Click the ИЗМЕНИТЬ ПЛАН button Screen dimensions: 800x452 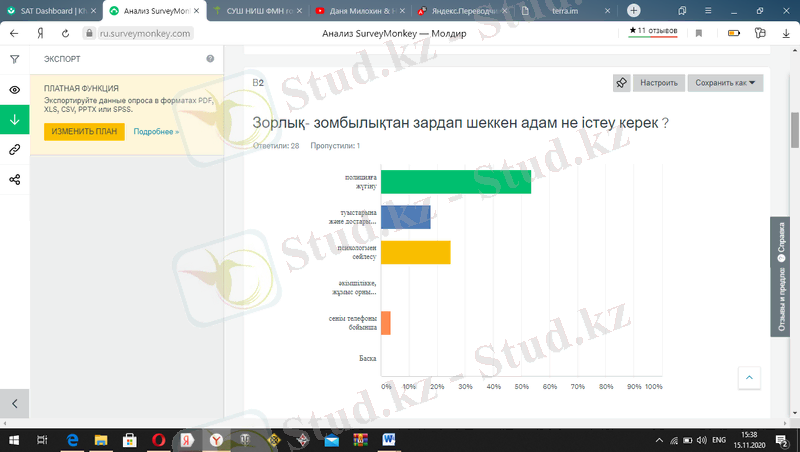pyautogui.click(x=84, y=132)
